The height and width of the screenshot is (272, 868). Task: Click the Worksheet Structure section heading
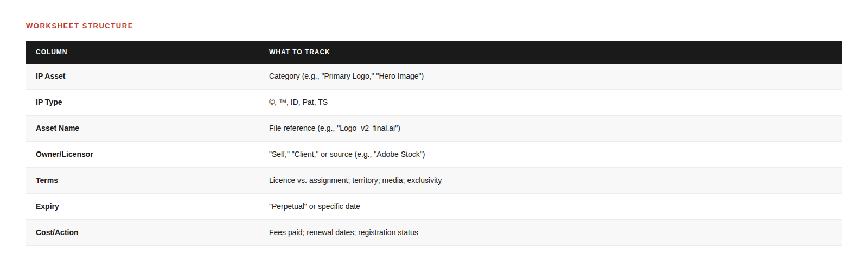click(79, 26)
